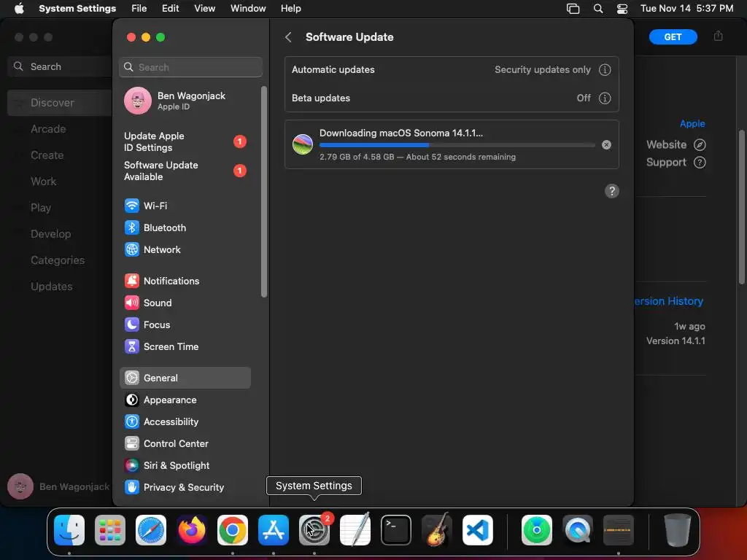747x560 pixels.
Task: Open the Edit menu
Action: (x=170, y=9)
